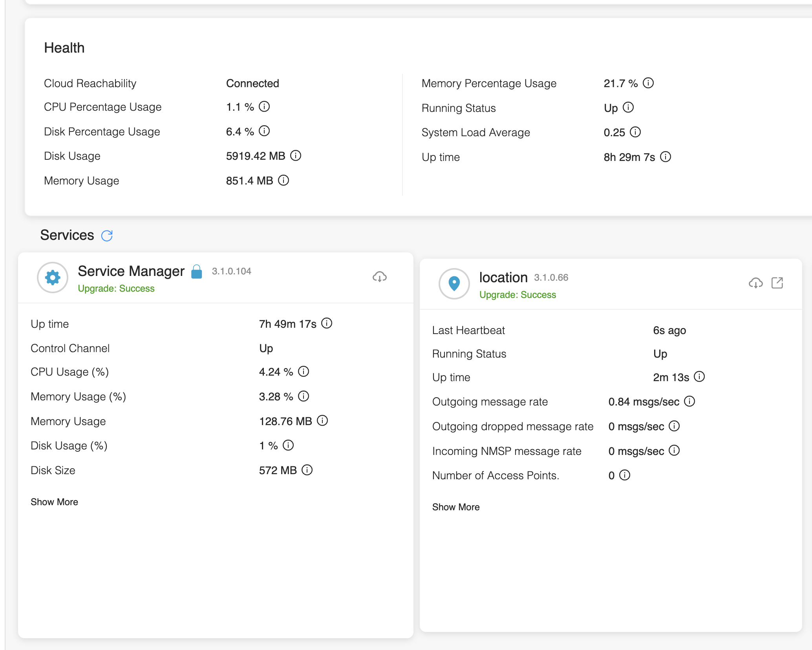Click info icon next to Disk Usage 5919.42 MB
The width and height of the screenshot is (812, 650).
tap(296, 156)
